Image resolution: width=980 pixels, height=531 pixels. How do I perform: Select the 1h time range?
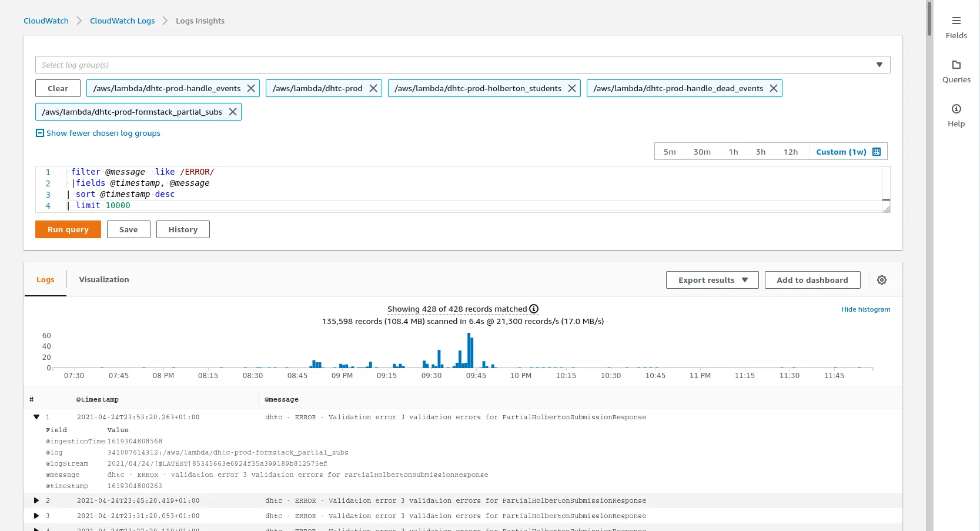[x=733, y=152]
